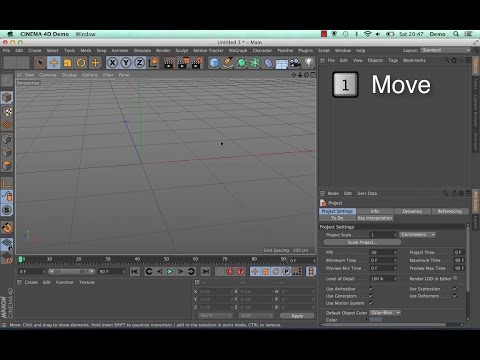The width and height of the screenshot is (480, 360).
Task: Enable Axis mode L-shaped icon
Action: 7,183
